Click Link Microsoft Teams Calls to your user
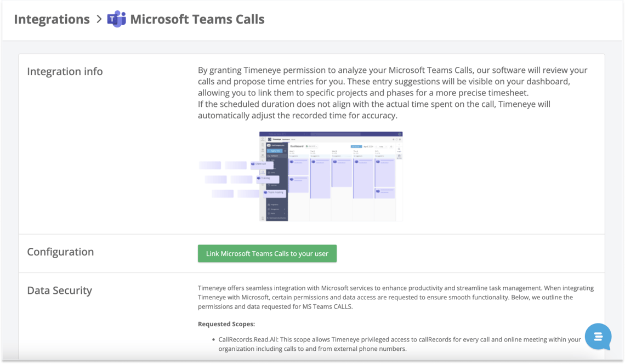 [x=267, y=253]
